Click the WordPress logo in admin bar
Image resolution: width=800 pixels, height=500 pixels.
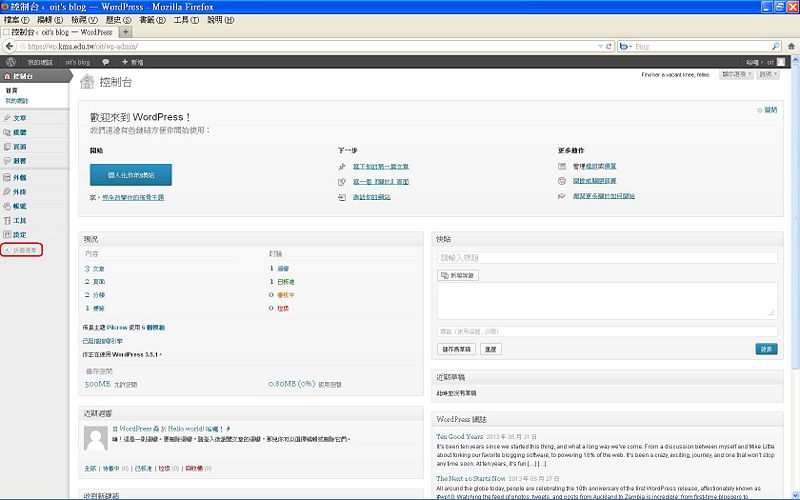11,62
